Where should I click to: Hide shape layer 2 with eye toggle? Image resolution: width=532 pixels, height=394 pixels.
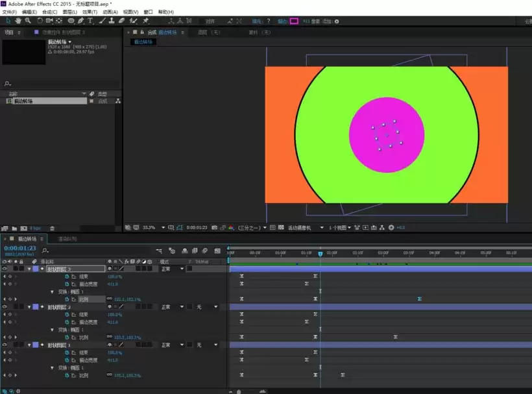click(x=5, y=307)
